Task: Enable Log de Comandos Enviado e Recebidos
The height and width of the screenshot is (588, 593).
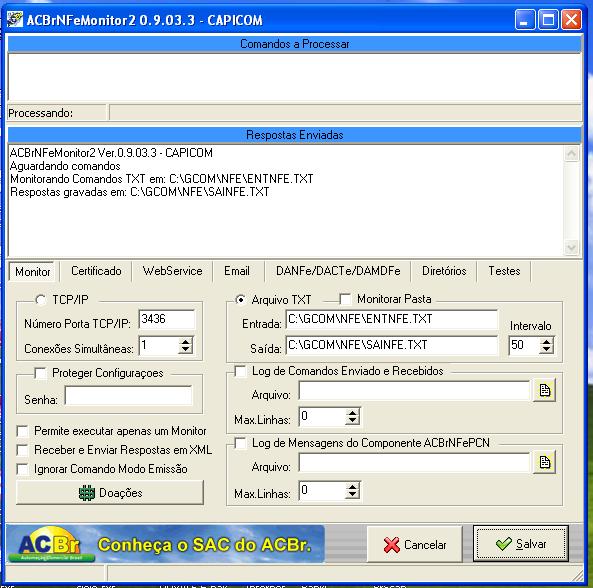Action: click(x=240, y=371)
